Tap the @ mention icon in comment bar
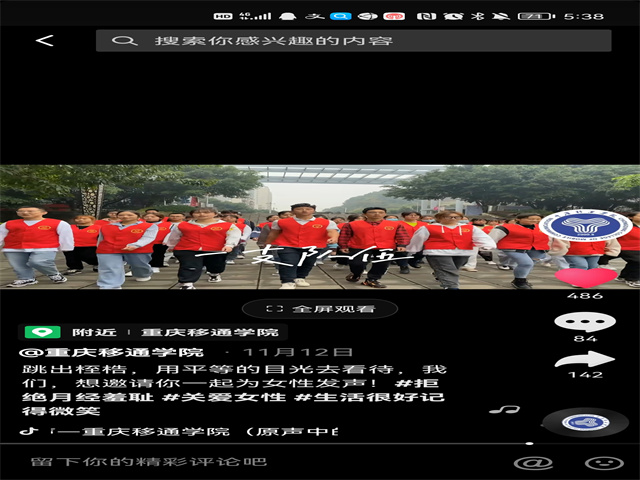 tap(532, 462)
